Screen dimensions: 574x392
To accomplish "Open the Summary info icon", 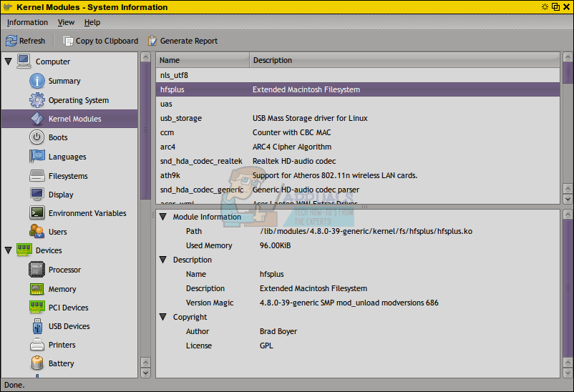I will point(37,81).
